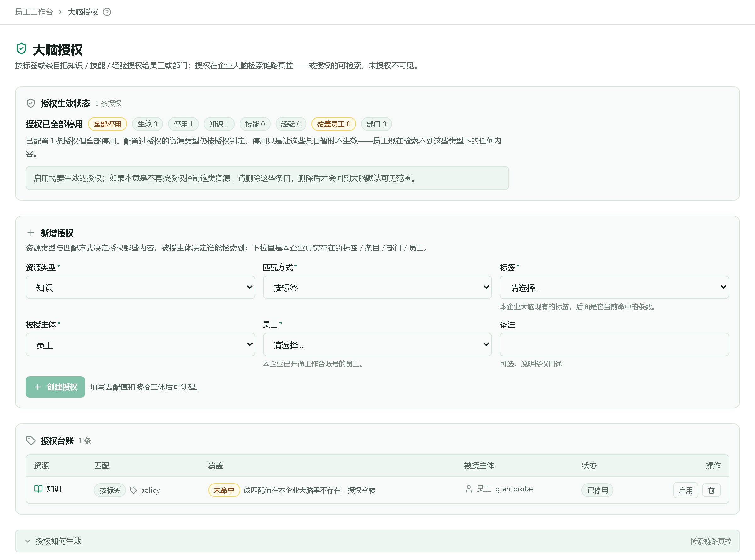Go to 员工工作台 breadcrumb link
This screenshot has width=755, height=560.
click(34, 12)
